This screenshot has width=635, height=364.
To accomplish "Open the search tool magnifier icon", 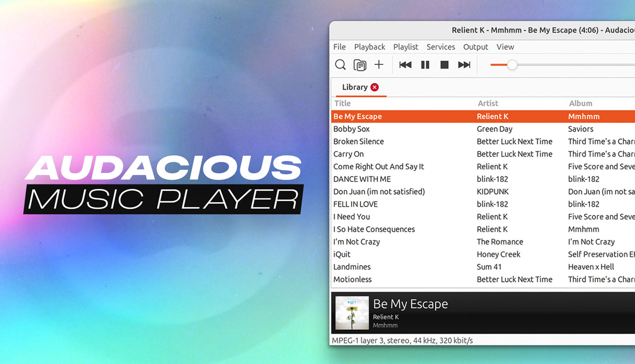I will (340, 64).
